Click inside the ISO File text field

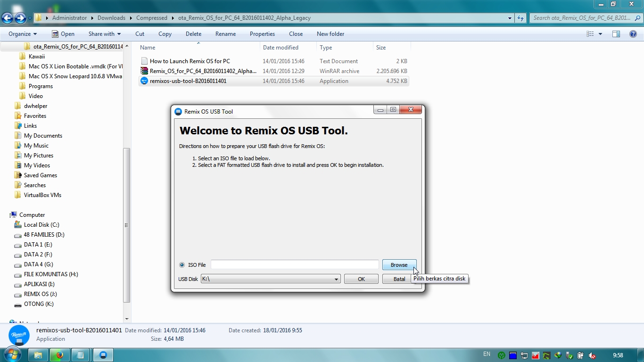(294, 264)
